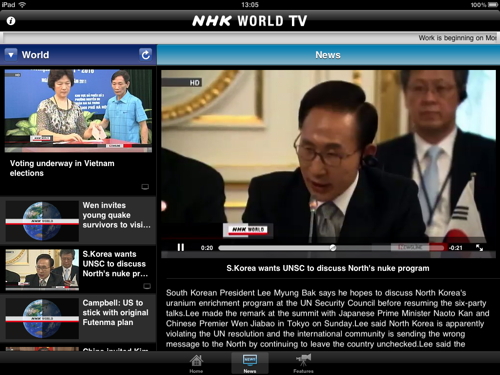The height and width of the screenshot is (375, 500).
Task: Tap the scrolling news ticker headline
Action: pos(457,38)
